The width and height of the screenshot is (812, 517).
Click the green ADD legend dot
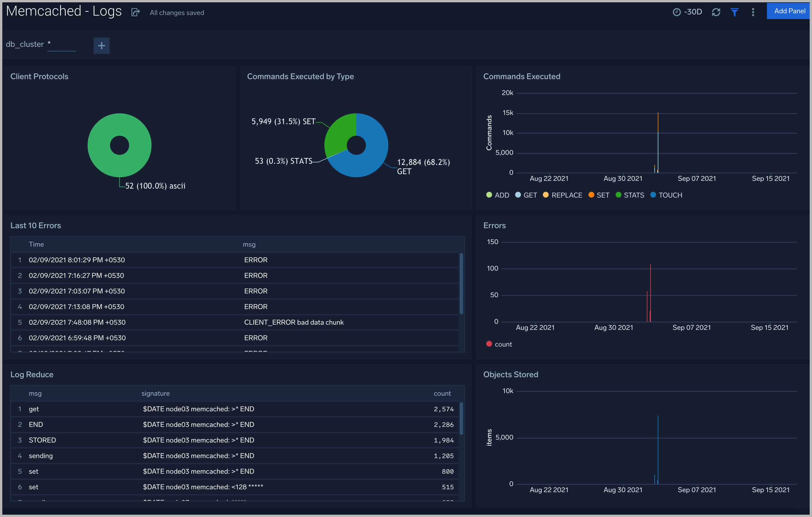489,195
